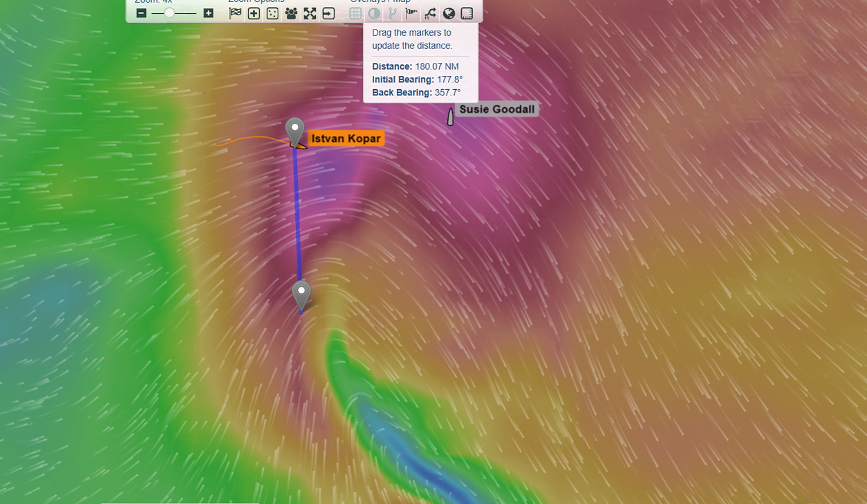Click the zoom out minus button
The height and width of the screenshot is (504, 867).
(x=141, y=13)
